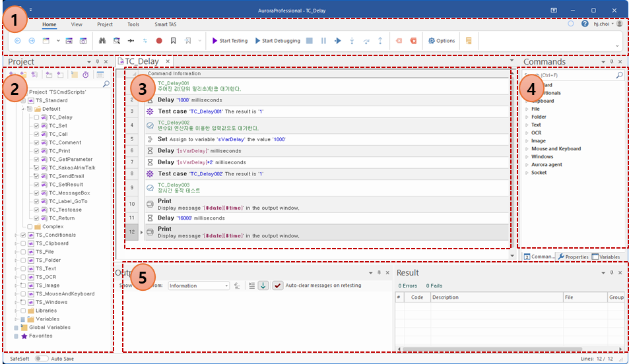Expand the OCR category in Commands

[527, 133]
